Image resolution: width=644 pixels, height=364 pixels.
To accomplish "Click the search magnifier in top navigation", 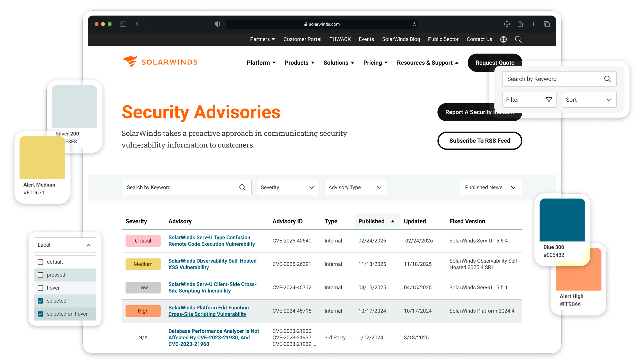I will coord(518,39).
